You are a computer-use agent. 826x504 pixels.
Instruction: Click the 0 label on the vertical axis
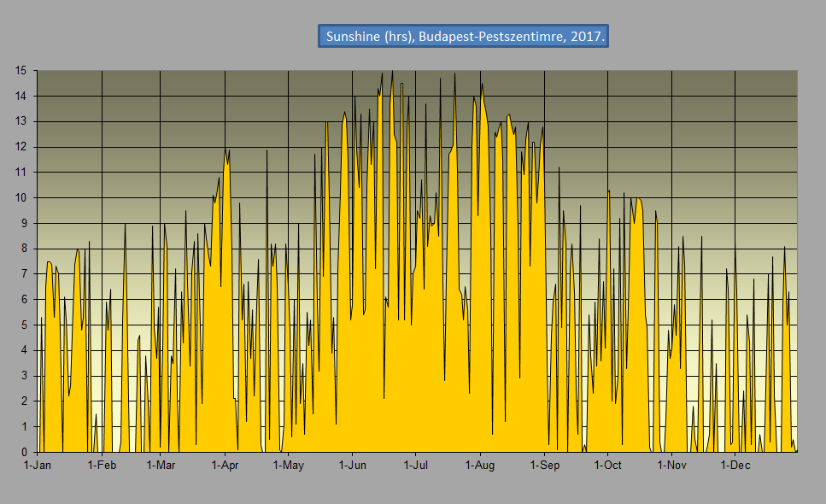pyautogui.click(x=26, y=452)
